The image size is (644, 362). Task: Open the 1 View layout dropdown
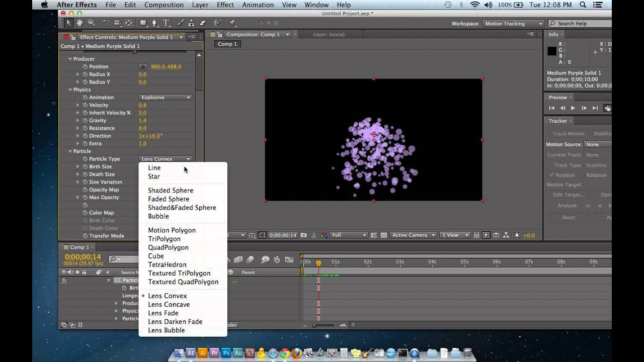(x=455, y=235)
